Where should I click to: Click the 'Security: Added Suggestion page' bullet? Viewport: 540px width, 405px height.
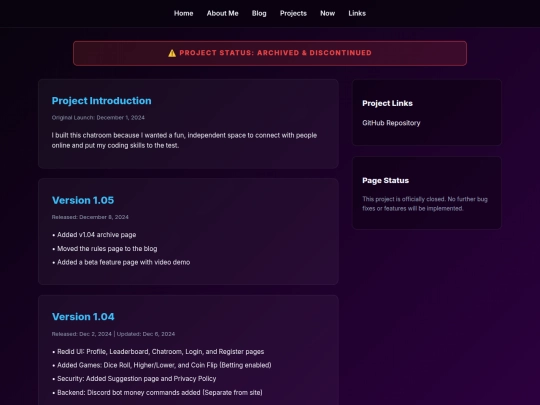[x=134, y=378]
